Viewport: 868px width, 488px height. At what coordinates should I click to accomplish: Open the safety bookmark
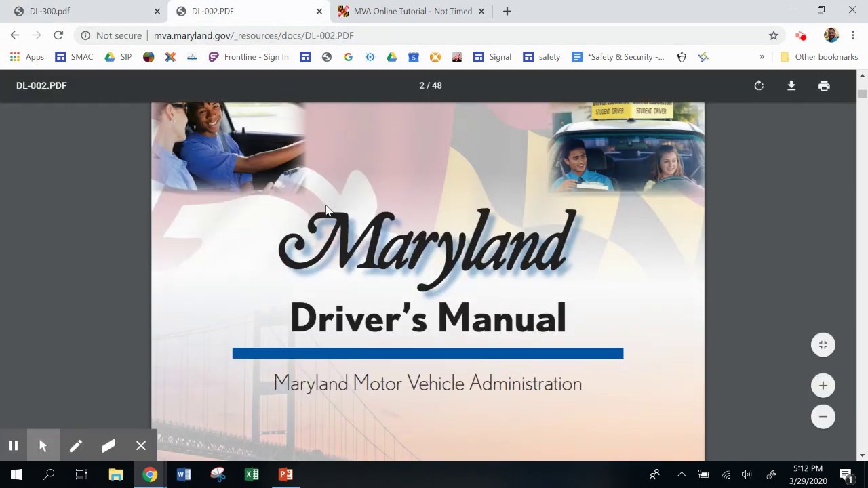pos(541,57)
